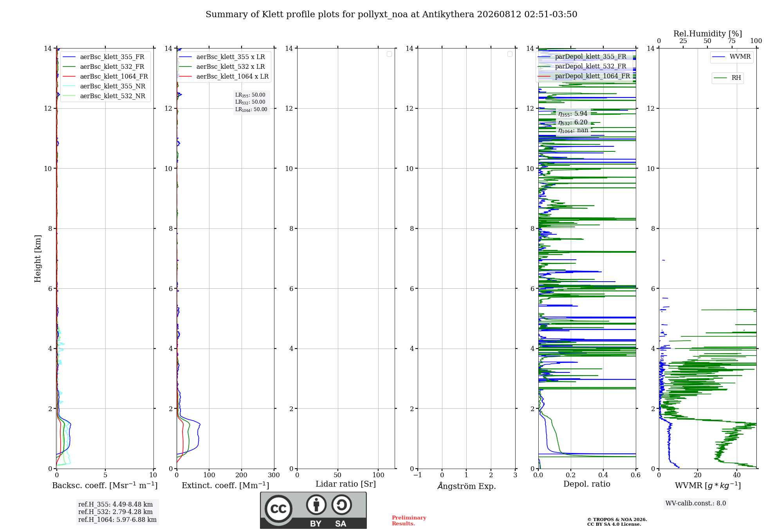The height and width of the screenshot is (532, 783).
Task: Select legend entry aerBsc_klett_1064_FR
Action: coord(105,77)
